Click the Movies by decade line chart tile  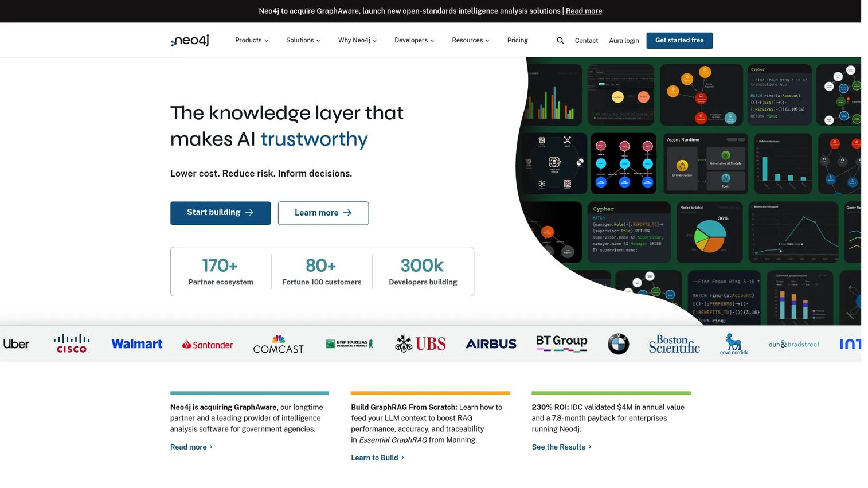(x=793, y=232)
